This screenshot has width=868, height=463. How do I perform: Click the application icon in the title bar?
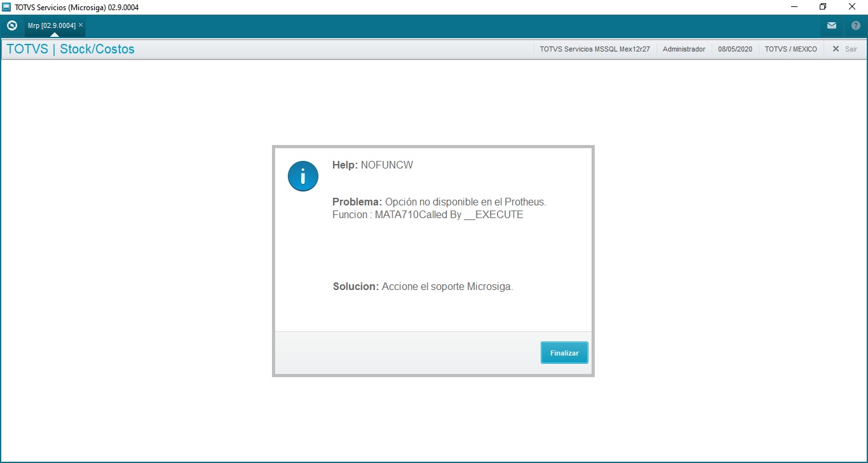click(x=7, y=7)
